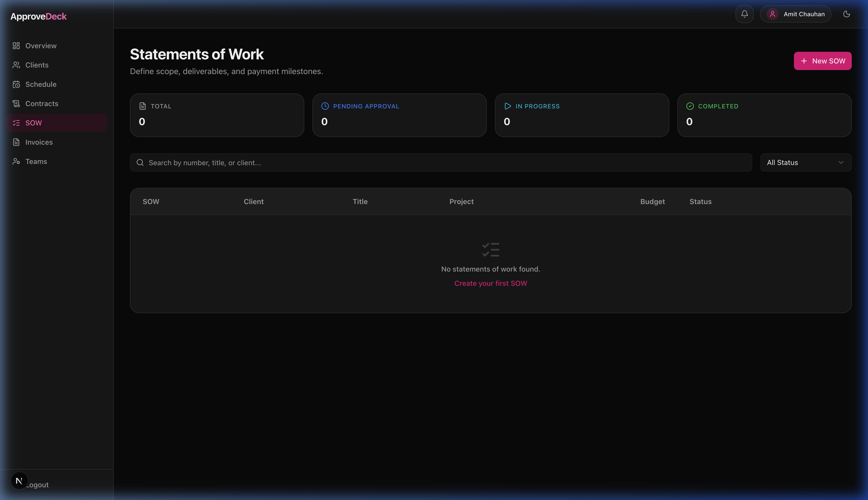The height and width of the screenshot is (500, 868).
Task: Navigate to Contracts page
Action: coord(42,103)
